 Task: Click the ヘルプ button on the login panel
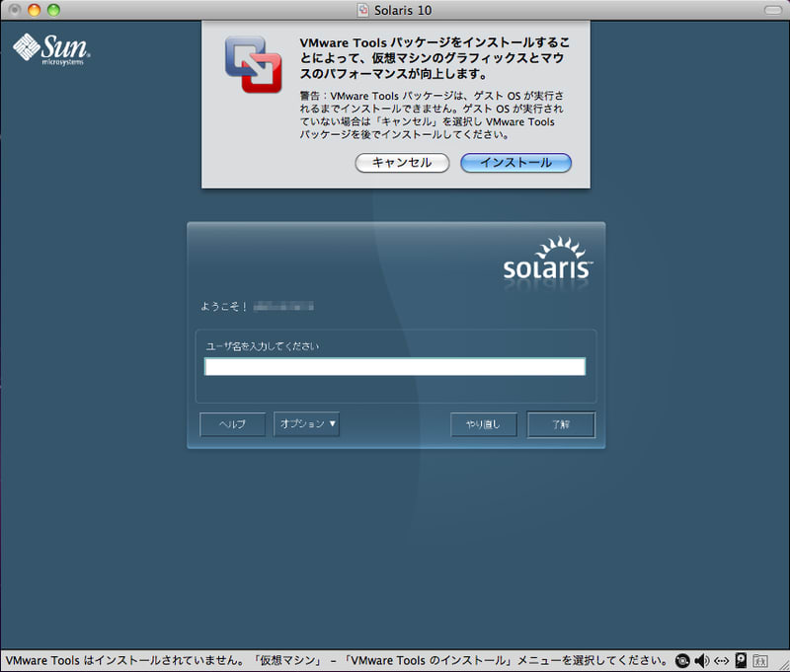232,424
